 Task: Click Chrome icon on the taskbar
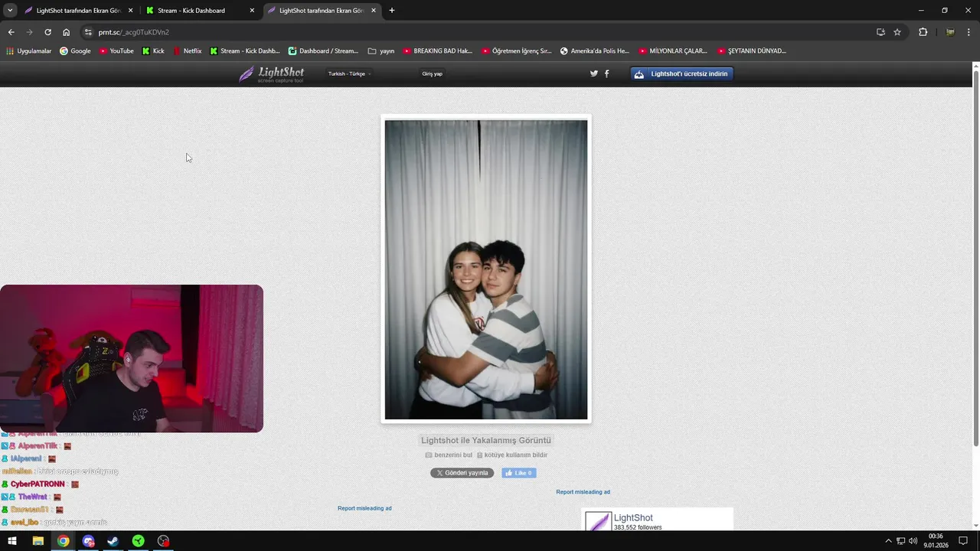coord(63,541)
